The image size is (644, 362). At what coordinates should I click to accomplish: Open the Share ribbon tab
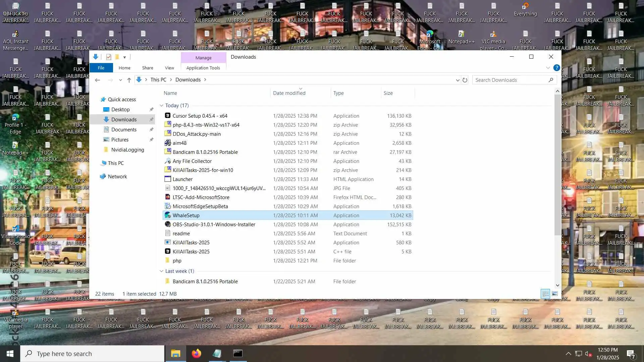pos(148,68)
